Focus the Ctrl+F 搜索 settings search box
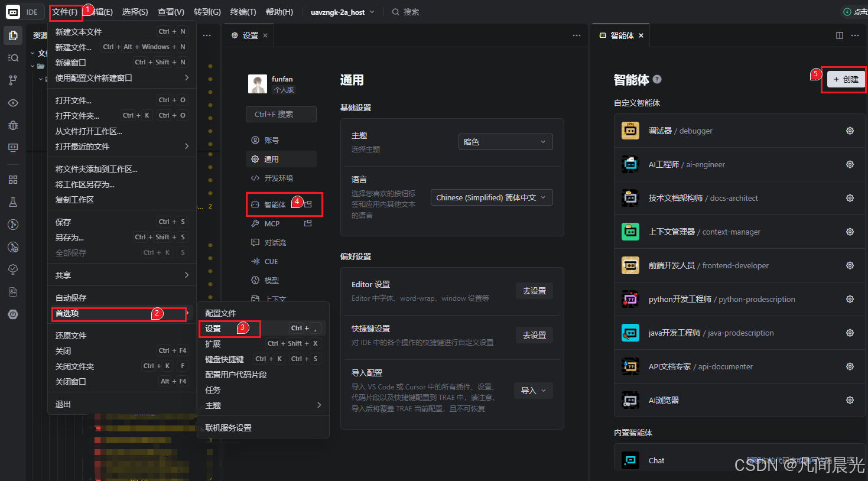The image size is (868, 481). pos(281,114)
